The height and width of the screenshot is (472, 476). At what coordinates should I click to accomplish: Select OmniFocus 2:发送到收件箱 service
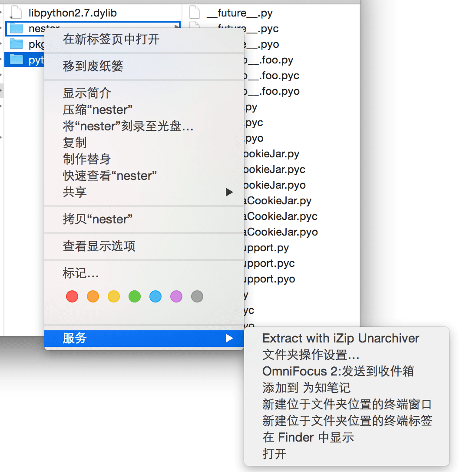[x=338, y=372]
